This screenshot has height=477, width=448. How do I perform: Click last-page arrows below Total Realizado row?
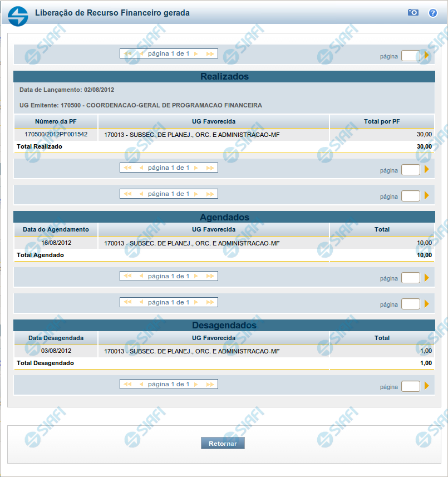210,168
